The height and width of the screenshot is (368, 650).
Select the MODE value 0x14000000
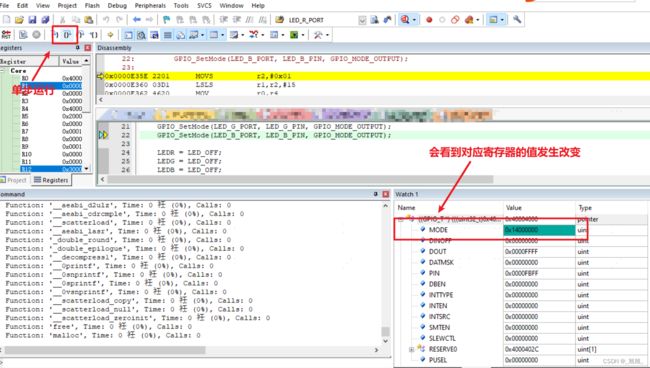[x=539, y=230]
